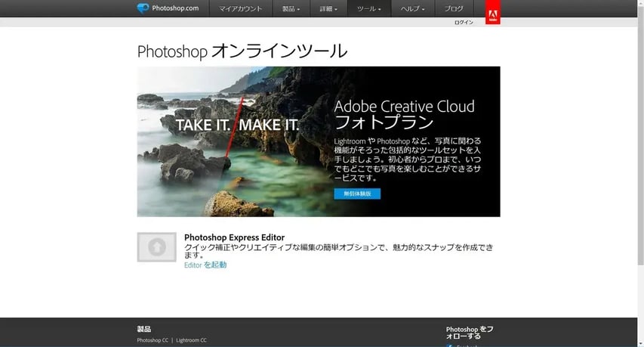Click the blue 無償体験版 button

[357, 194]
